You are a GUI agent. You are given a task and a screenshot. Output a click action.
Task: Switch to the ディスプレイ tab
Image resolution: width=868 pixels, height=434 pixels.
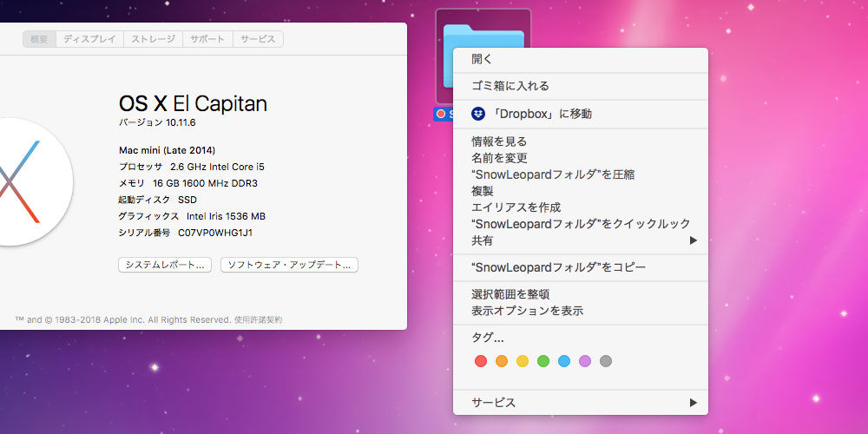pyautogui.click(x=89, y=39)
